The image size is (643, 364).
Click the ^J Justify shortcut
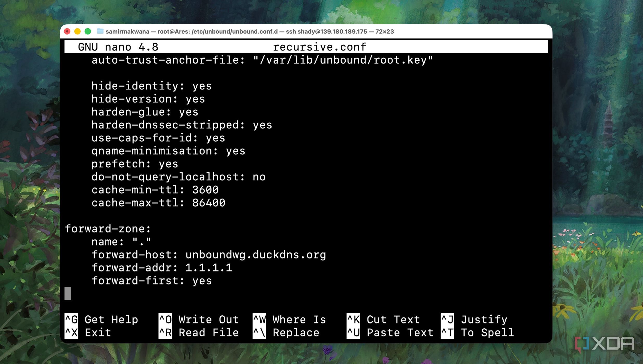474,320
